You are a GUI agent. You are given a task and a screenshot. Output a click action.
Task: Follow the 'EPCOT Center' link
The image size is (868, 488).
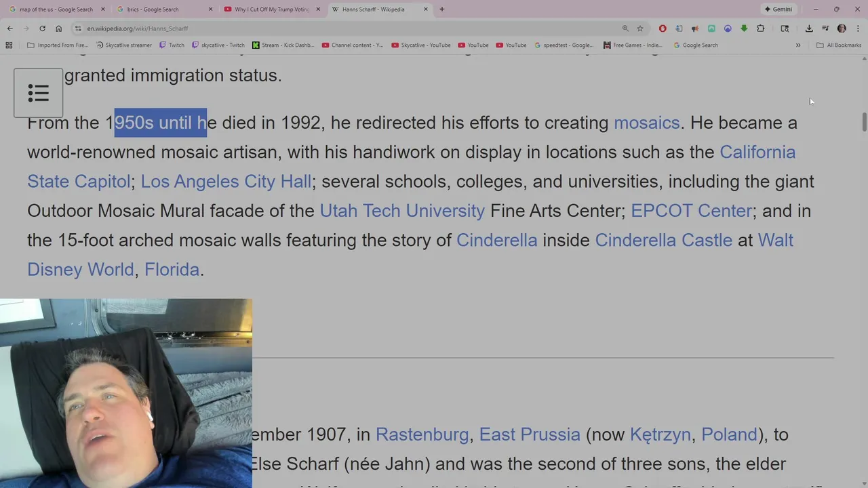[x=691, y=211]
